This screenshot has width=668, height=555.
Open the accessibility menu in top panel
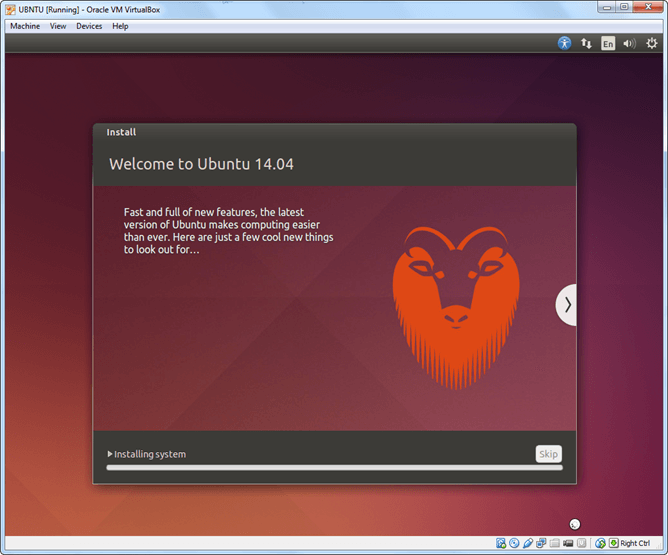click(565, 44)
